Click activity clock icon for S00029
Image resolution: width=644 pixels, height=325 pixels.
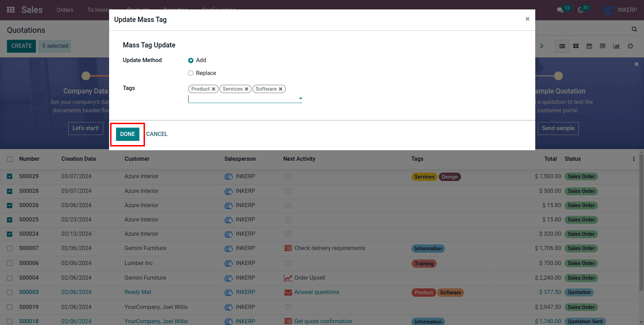288,176
